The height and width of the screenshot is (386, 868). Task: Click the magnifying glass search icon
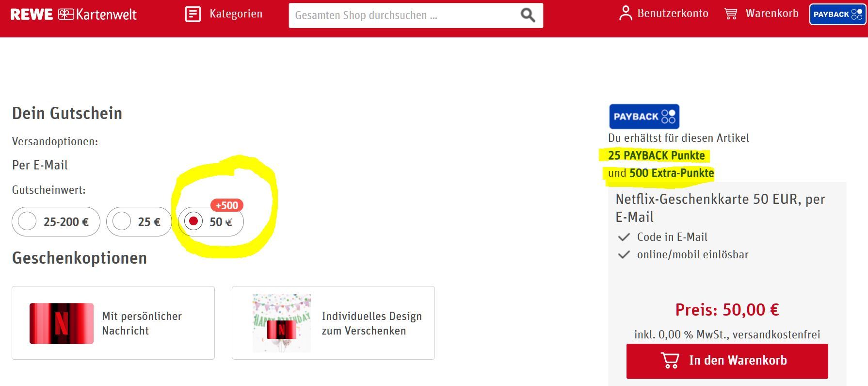528,16
